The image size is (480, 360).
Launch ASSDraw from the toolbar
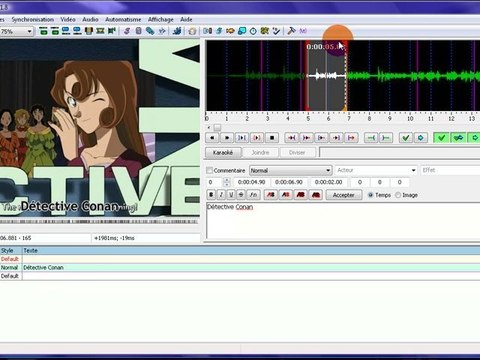point(192,31)
